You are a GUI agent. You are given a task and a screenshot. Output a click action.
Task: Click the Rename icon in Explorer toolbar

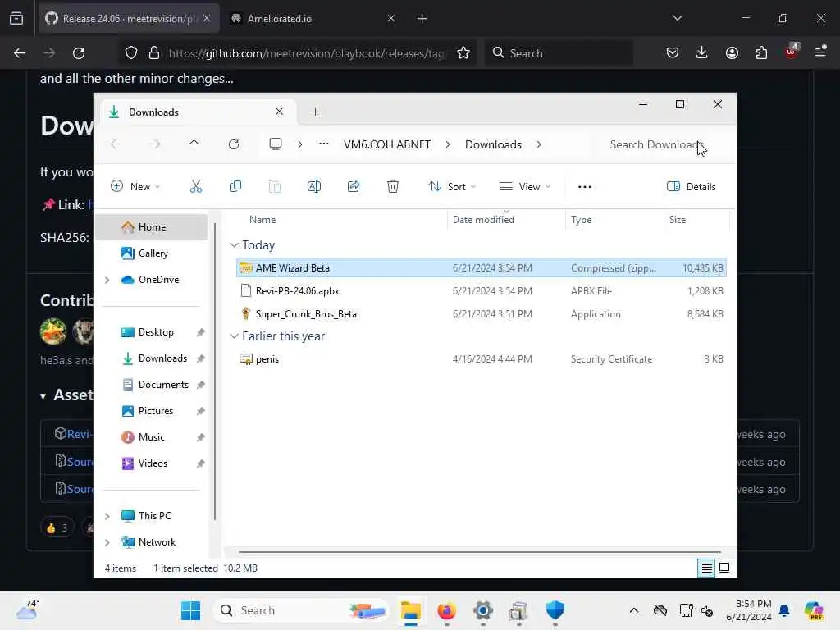pos(314,186)
